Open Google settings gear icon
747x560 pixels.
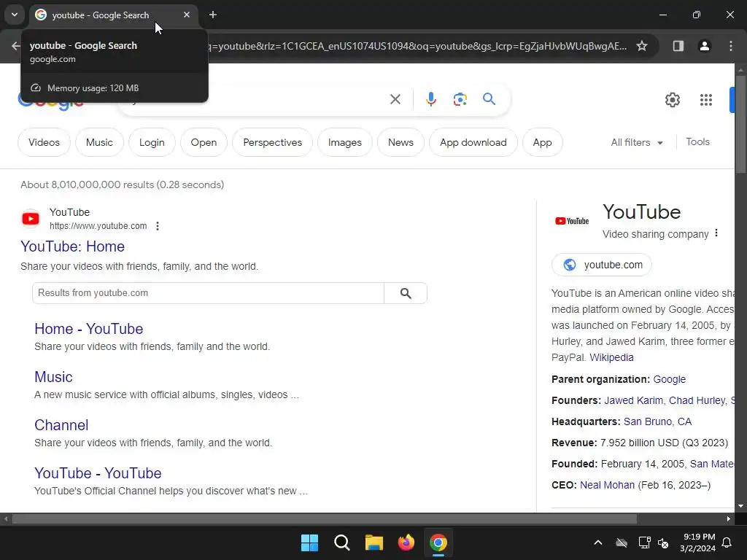672,100
